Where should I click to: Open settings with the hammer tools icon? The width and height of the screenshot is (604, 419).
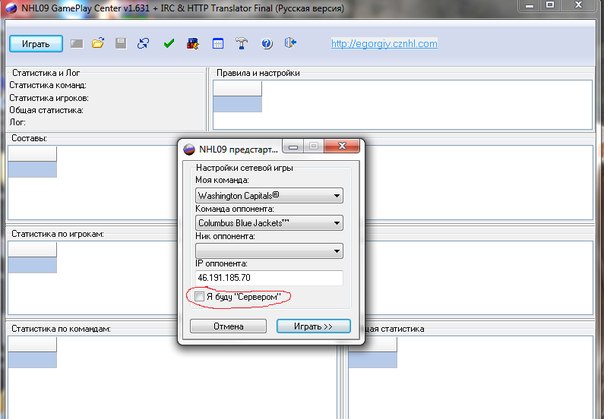click(242, 44)
